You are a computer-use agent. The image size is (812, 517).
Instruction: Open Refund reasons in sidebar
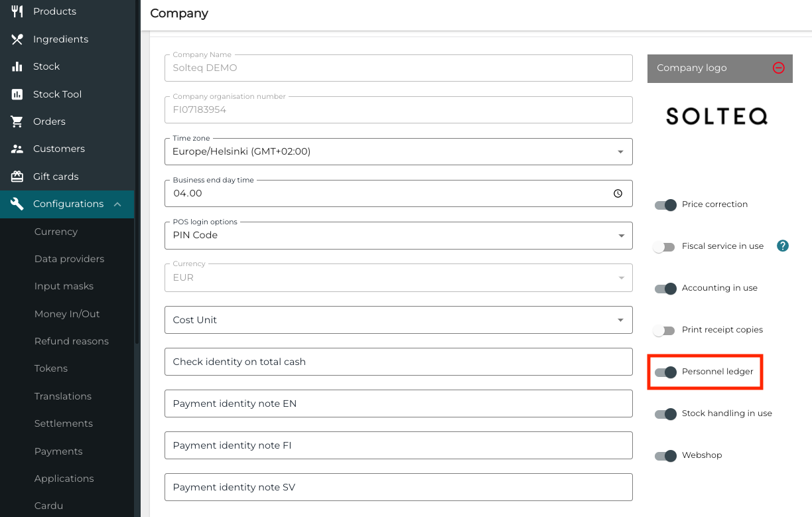pos(72,341)
